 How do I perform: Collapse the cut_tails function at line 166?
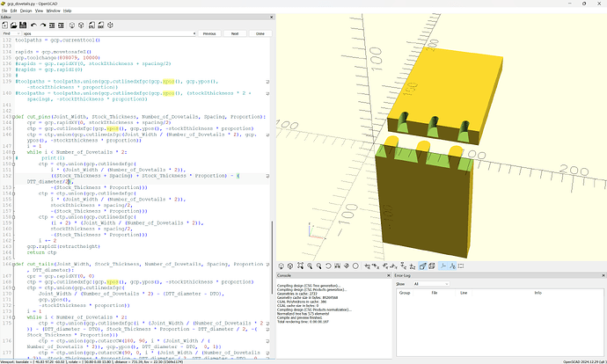[x=14, y=264]
